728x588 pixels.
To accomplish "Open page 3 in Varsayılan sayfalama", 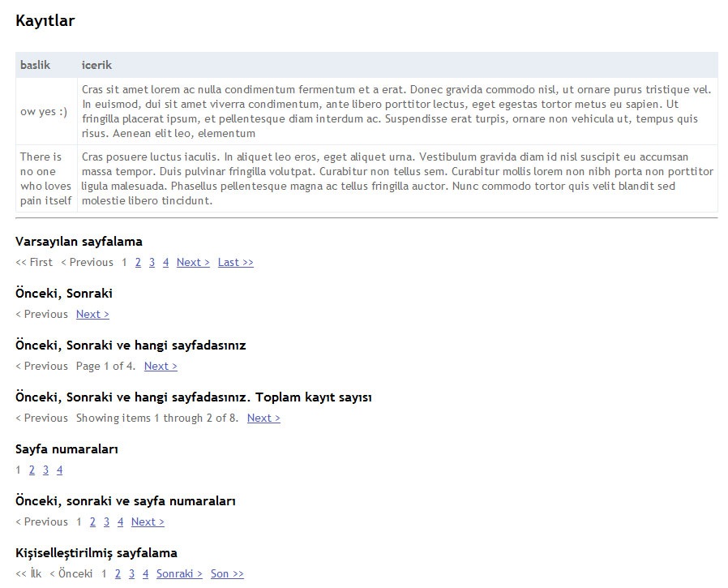I will coord(152,262).
